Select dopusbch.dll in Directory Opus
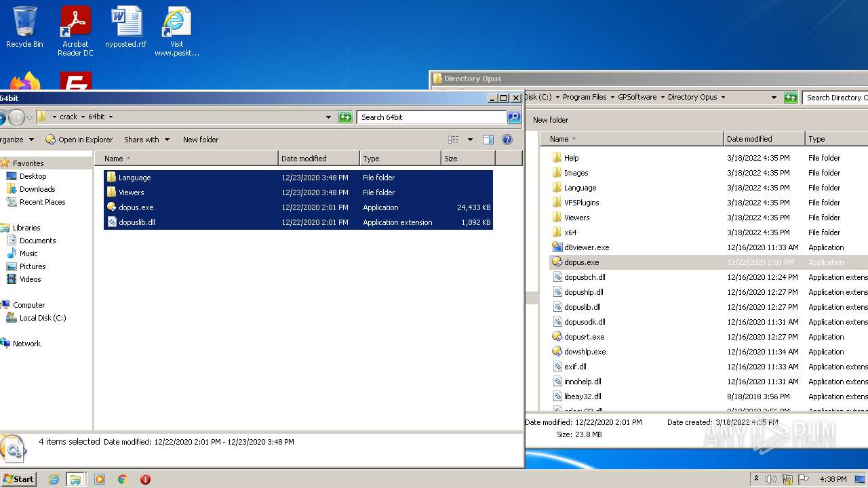The image size is (868, 488). 585,277
